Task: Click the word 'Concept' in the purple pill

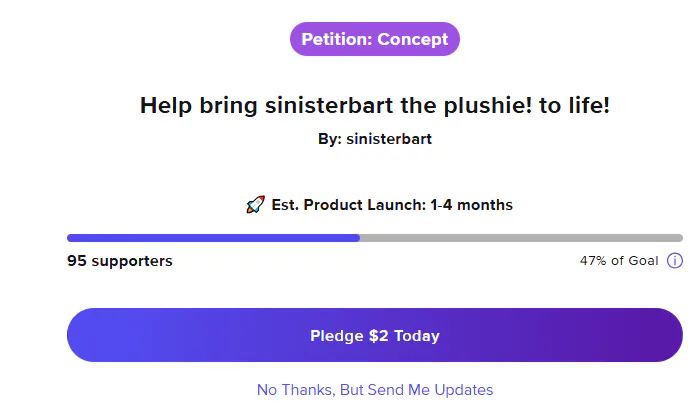Action: (412, 39)
